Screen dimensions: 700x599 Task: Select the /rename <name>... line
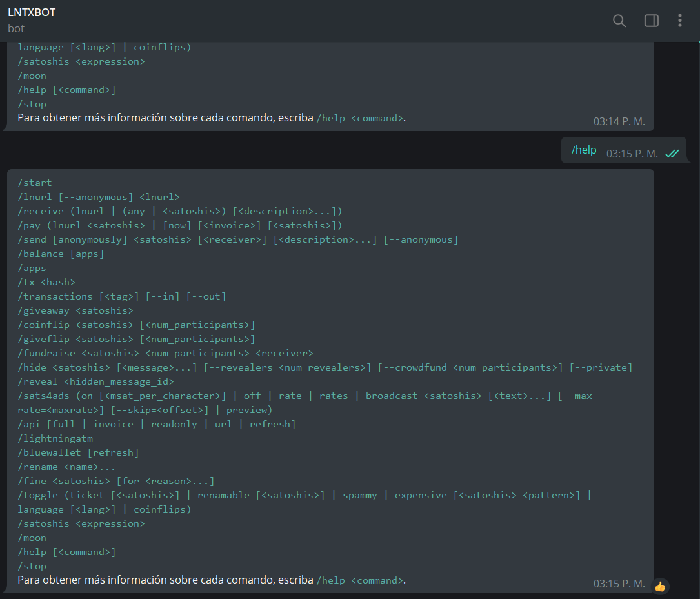click(x=66, y=467)
